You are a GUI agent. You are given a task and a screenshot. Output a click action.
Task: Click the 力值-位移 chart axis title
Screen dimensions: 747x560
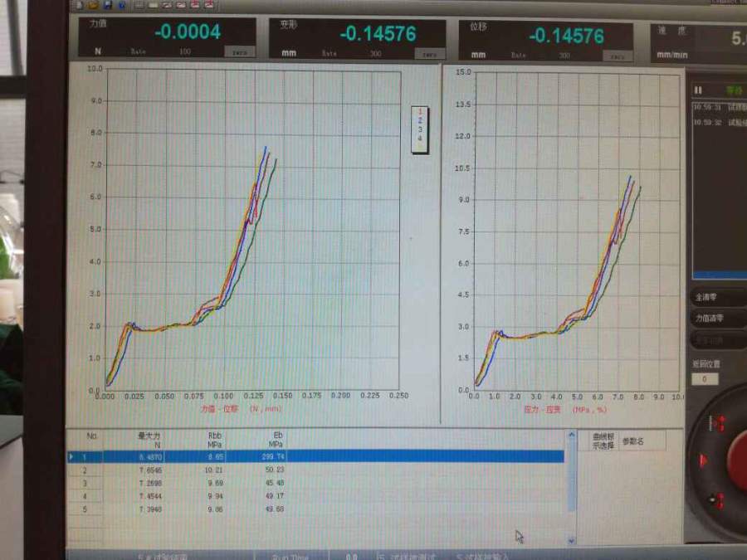[x=241, y=409]
